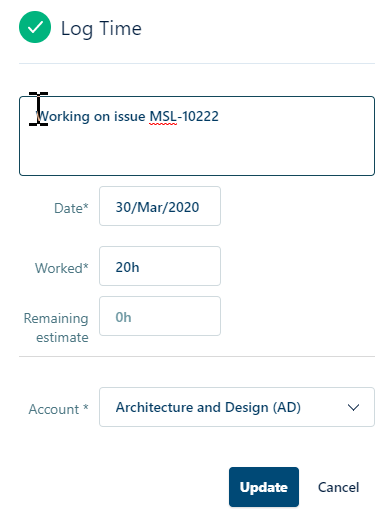Open the Architecture and Design (AD) account selector
Viewport: 383px width, 526px height.
(x=237, y=407)
